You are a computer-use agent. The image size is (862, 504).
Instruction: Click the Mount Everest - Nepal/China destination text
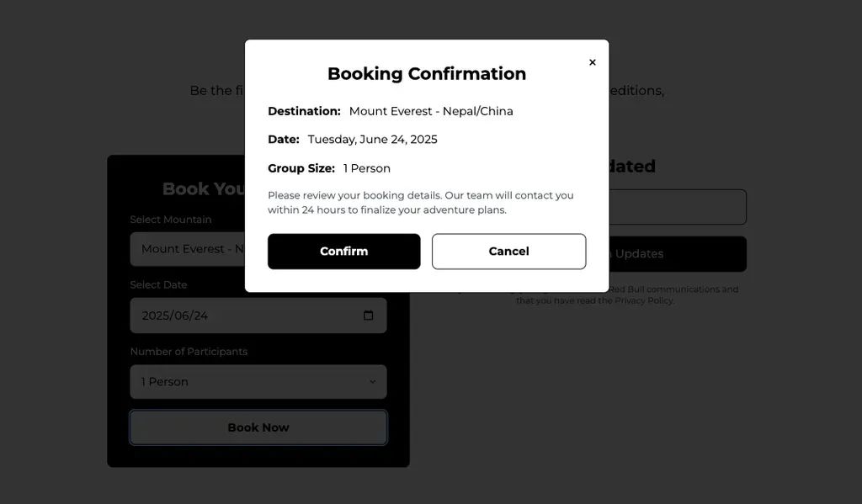tap(431, 111)
